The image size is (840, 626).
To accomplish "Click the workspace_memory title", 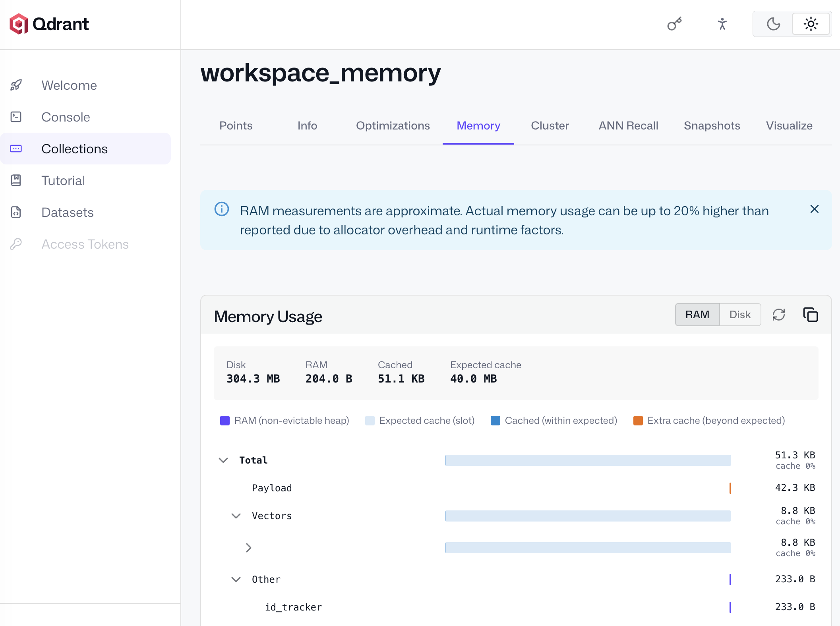I will pos(321,73).
